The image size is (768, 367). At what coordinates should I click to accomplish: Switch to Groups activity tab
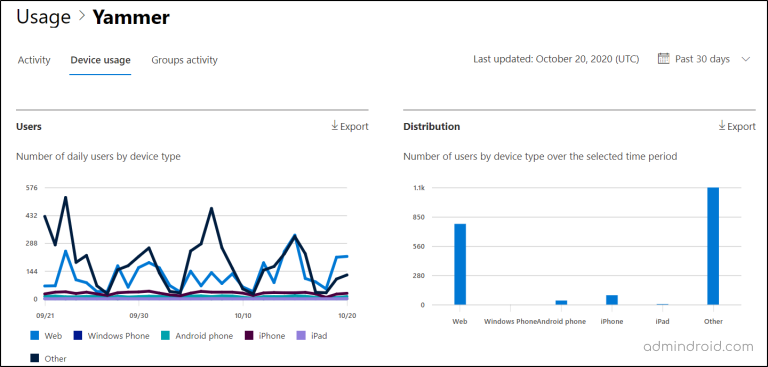point(185,60)
